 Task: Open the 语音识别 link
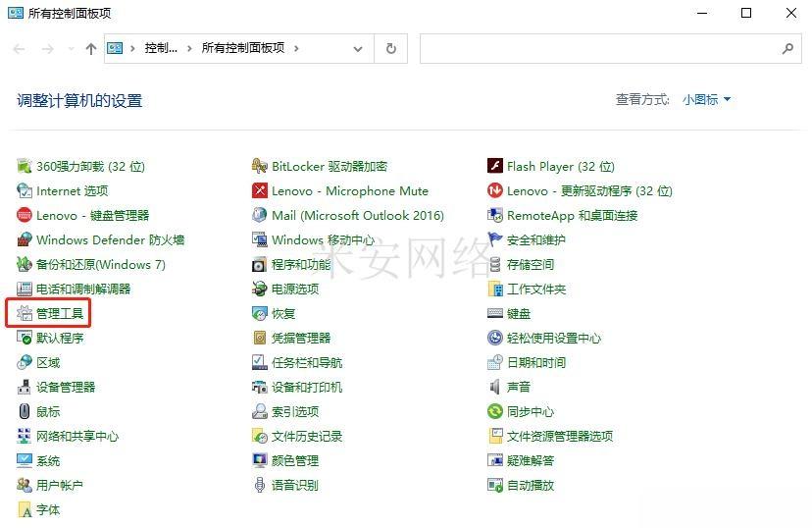[295, 485]
